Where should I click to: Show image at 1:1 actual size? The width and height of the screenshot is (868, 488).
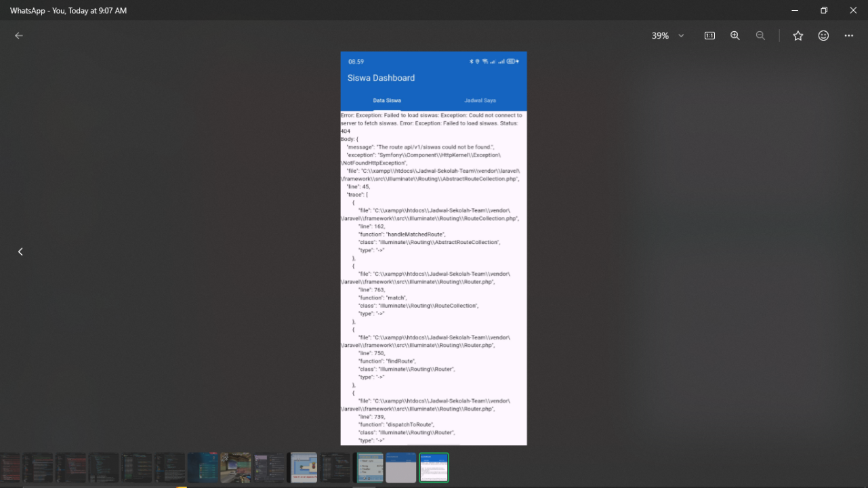point(709,36)
